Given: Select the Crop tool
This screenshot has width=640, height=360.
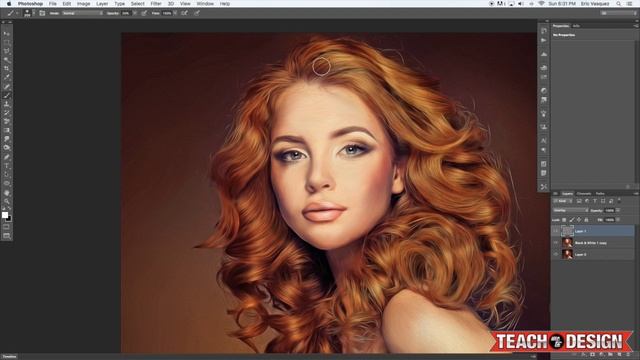Looking at the screenshot, I should tap(7, 69).
